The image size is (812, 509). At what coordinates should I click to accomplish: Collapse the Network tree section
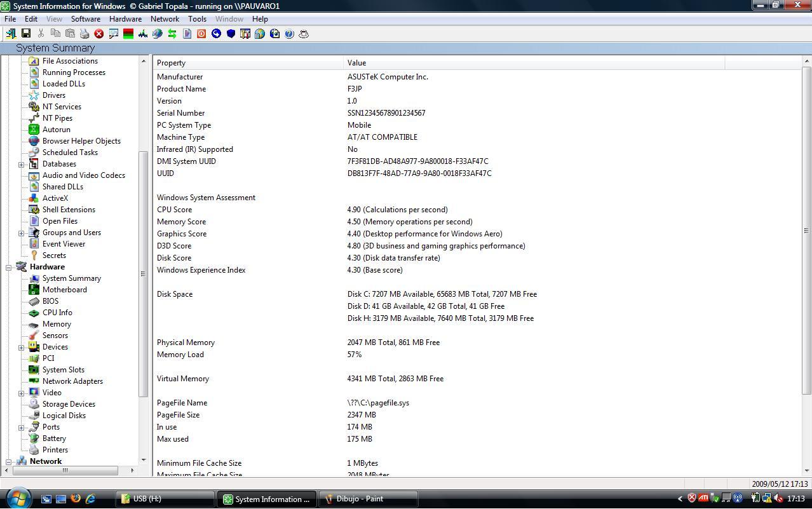click(x=9, y=461)
